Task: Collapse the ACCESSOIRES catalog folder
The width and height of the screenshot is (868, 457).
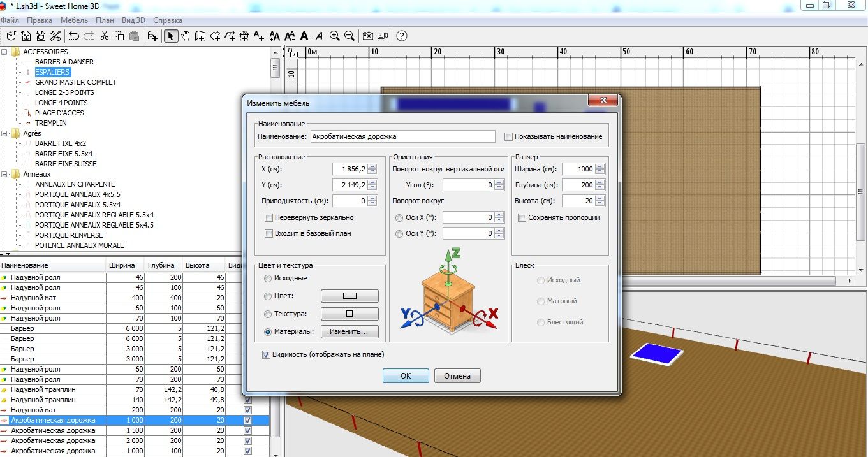Action: (5, 52)
